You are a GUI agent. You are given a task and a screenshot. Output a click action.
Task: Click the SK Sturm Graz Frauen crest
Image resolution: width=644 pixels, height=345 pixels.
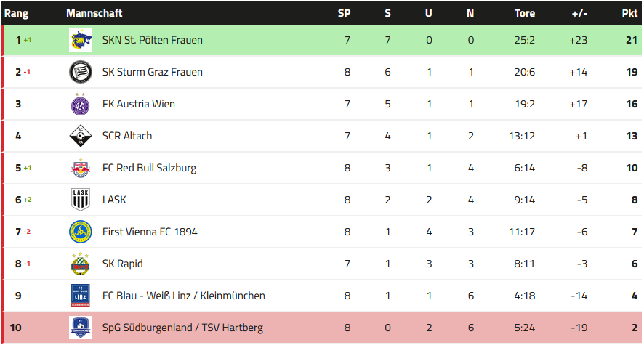81,72
